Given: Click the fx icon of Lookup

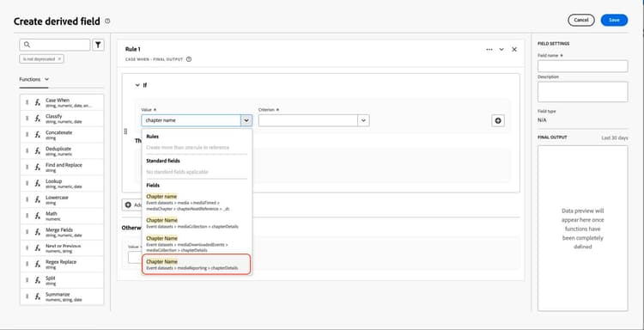Looking at the screenshot, I should pyautogui.click(x=38, y=183).
